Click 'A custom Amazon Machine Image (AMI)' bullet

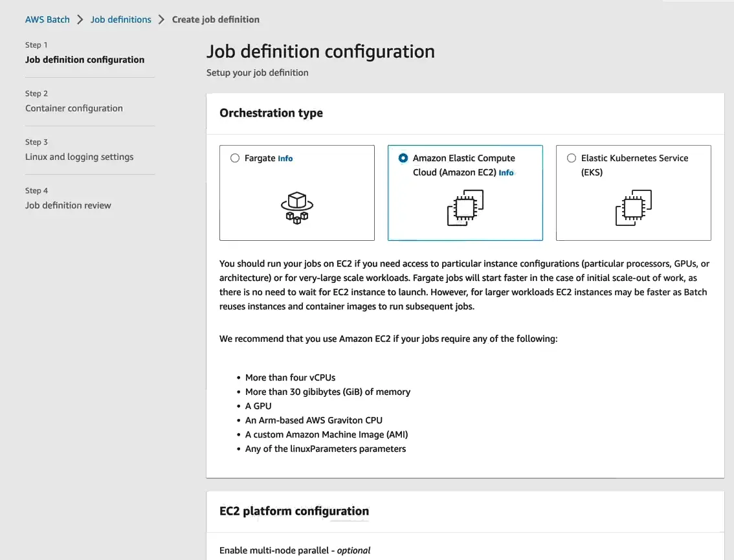[x=327, y=434]
